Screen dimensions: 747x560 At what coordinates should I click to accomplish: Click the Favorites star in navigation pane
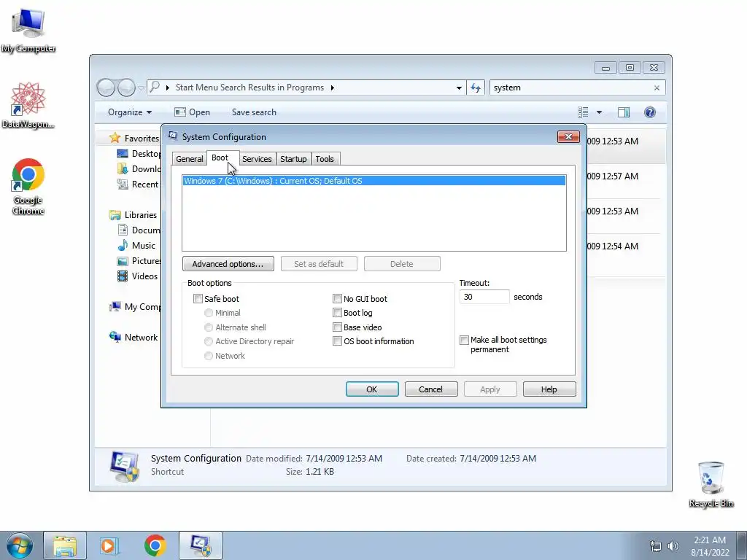115,138
